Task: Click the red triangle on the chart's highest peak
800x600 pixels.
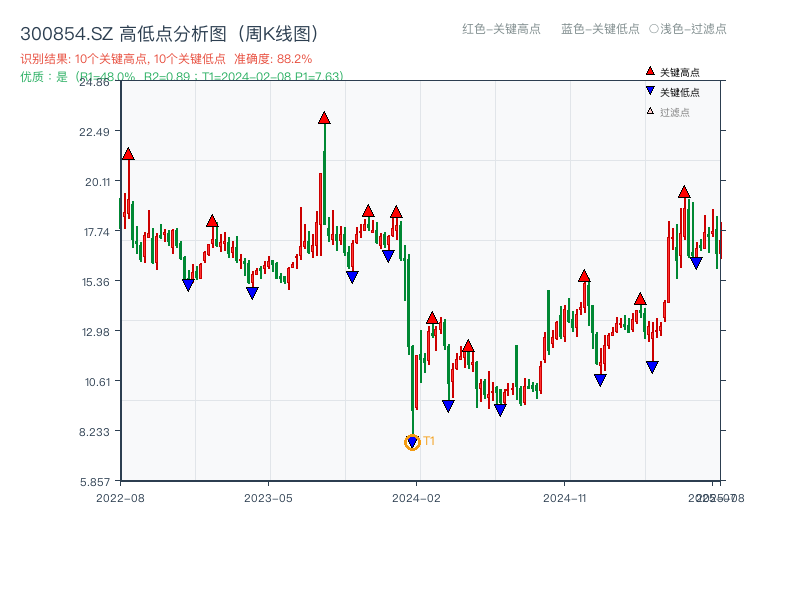Action: 324,118
